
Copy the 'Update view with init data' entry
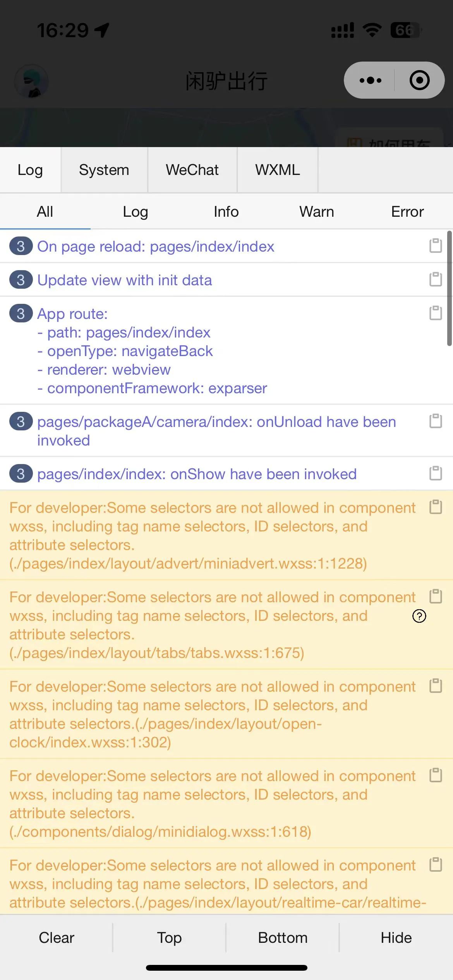(436, 279)
